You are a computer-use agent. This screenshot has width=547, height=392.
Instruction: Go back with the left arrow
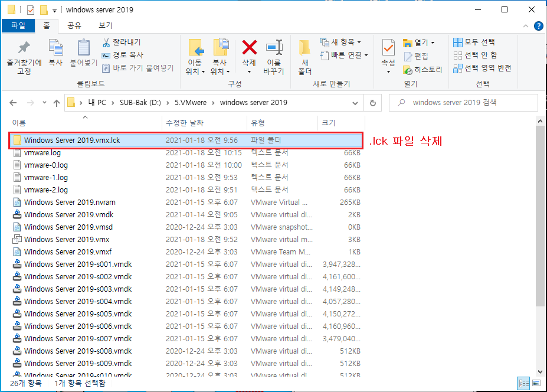13,103
